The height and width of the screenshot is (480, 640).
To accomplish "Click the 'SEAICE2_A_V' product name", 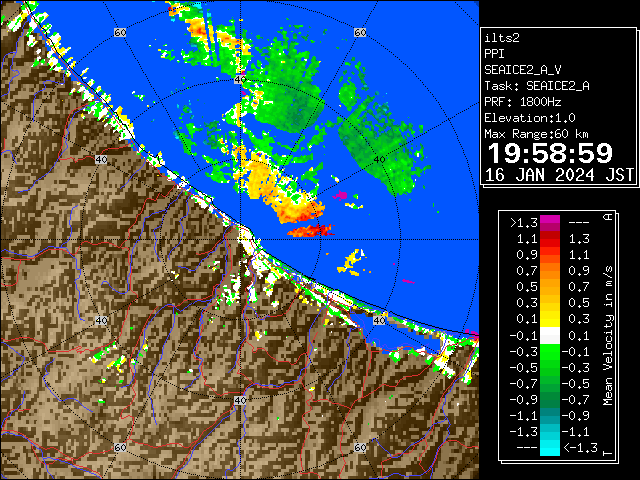I will [x=523, y=70].
